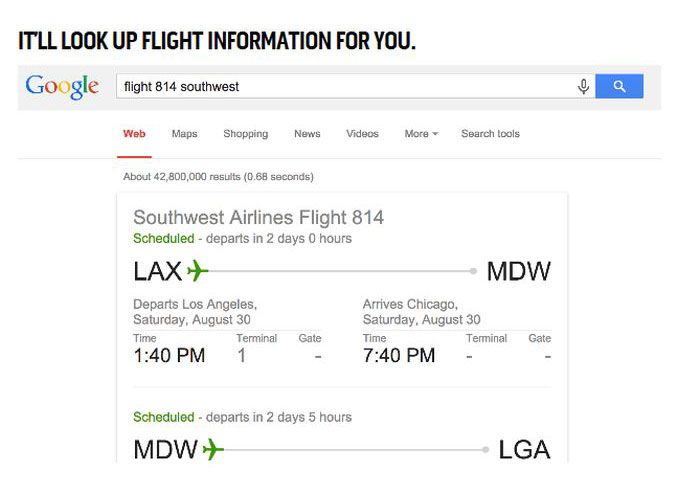
Task: Click the MDW destination endpoint dot
Action: tap(473, 271)
